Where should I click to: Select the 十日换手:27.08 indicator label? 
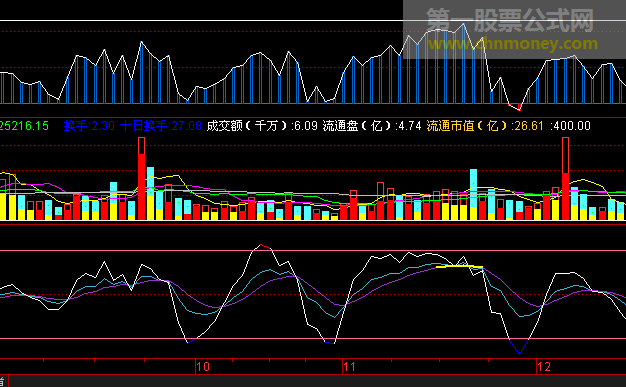[161, 126]
